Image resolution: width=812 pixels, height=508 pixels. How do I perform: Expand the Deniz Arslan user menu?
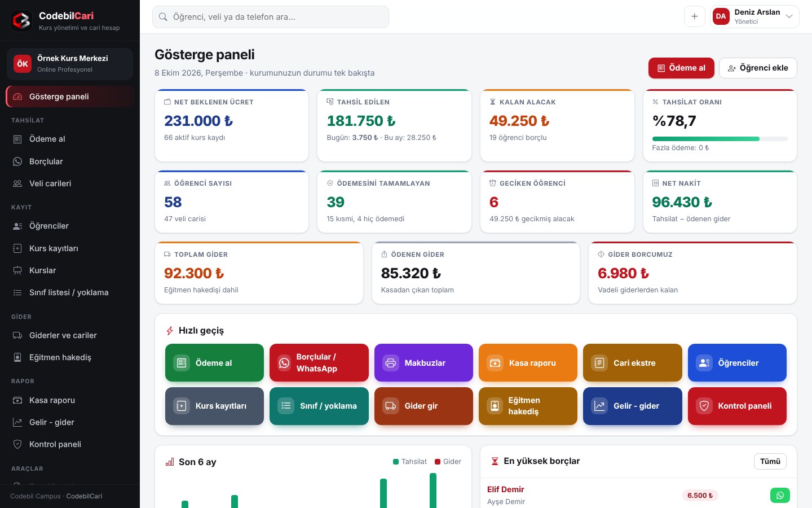755,16
